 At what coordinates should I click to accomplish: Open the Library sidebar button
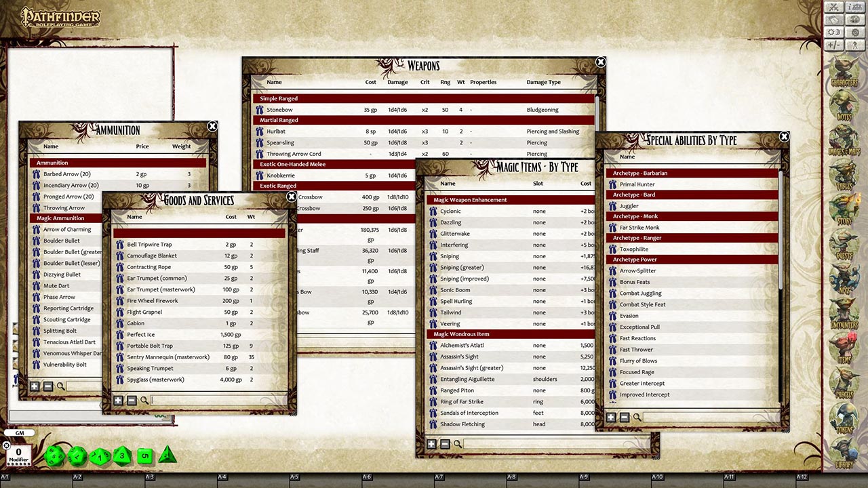click(x=844, y=453)
